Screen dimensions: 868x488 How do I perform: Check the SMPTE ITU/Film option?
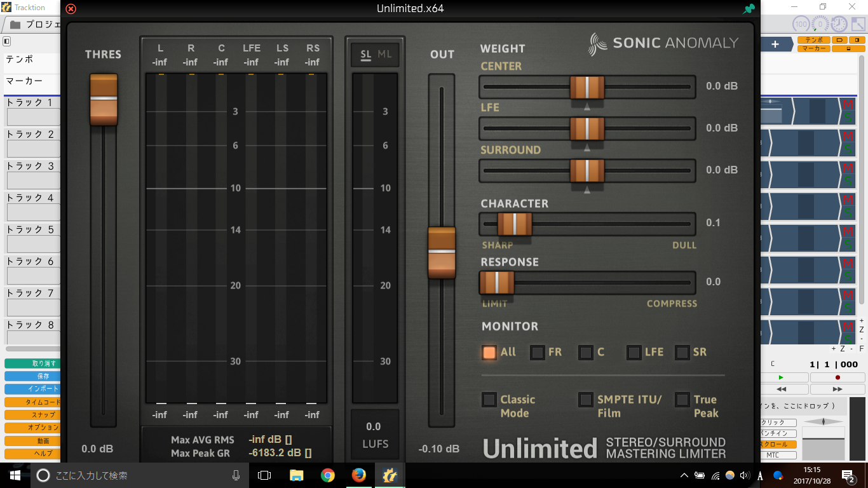[586, 400]
